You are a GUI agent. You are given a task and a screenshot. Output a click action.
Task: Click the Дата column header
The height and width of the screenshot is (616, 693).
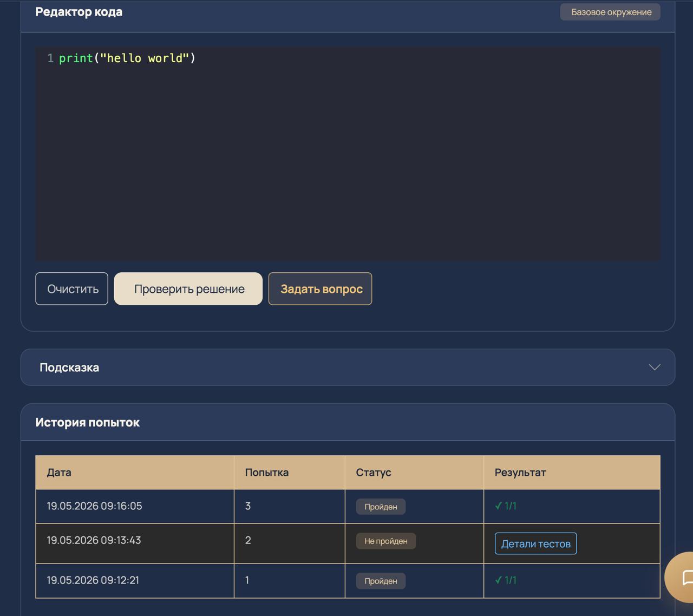point(135,473)
